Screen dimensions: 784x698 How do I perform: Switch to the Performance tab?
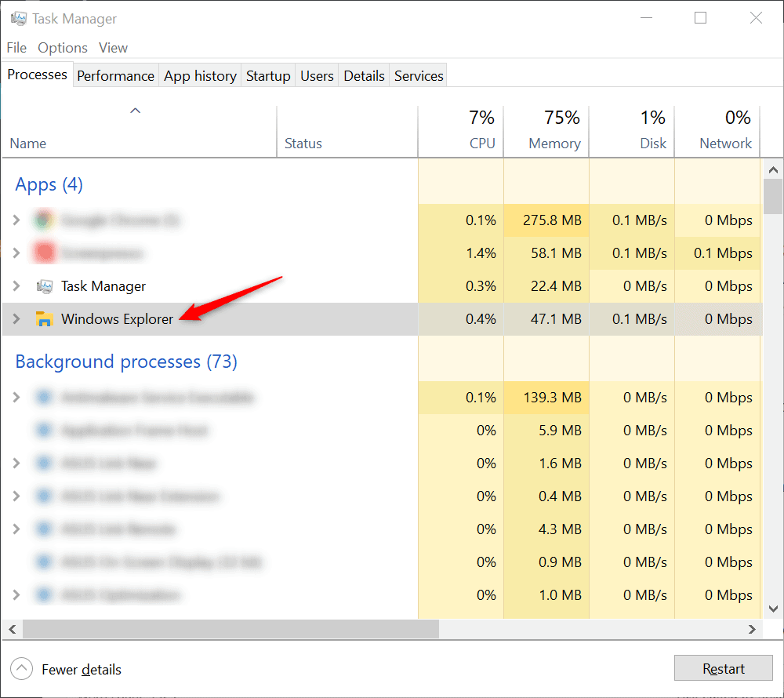pyautogui.click(x=115, y=76)
